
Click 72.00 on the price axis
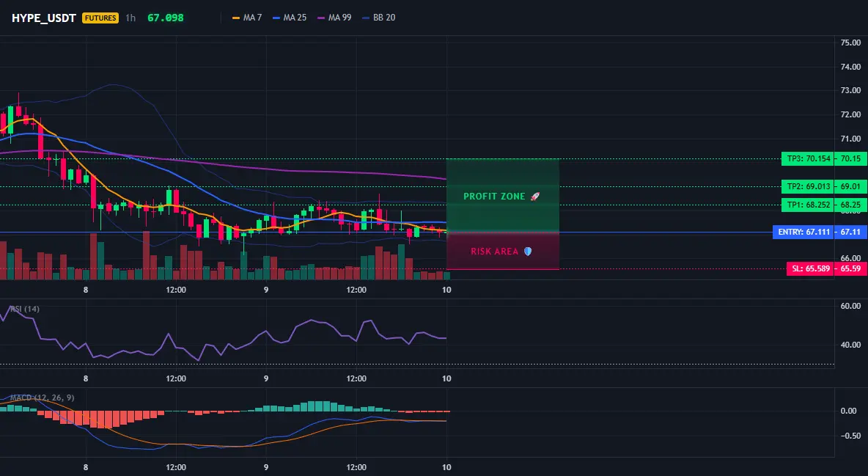[850, 114]
